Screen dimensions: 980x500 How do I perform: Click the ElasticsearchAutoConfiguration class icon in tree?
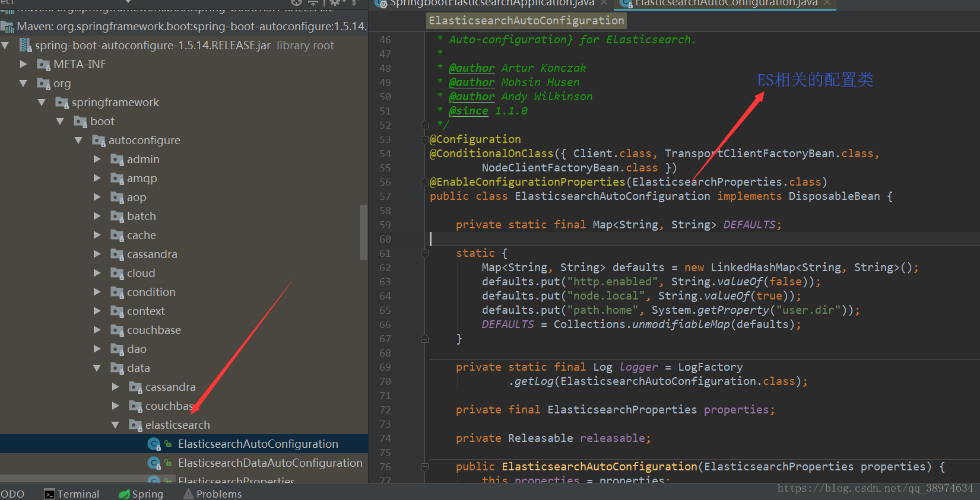click(x=154, y=444)
